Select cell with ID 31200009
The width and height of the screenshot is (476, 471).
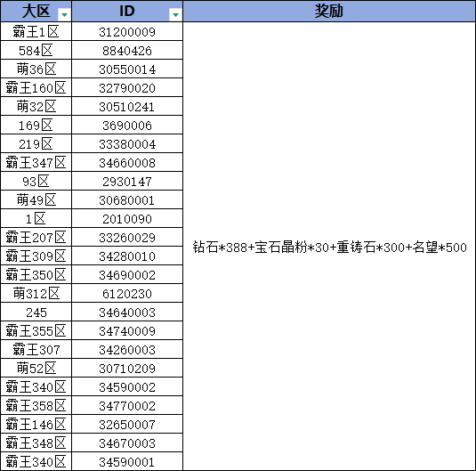(127, 31)
